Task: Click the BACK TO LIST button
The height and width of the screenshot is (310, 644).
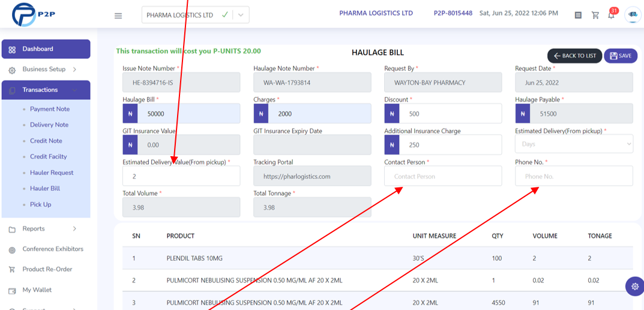Action: (x=574, y=56)
